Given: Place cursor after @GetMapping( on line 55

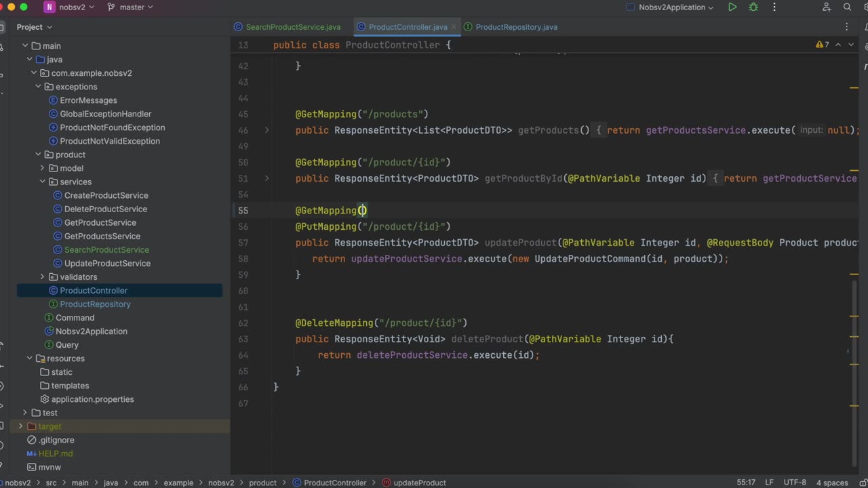Looking at the screenshot, I should click(x=363, y=210).
